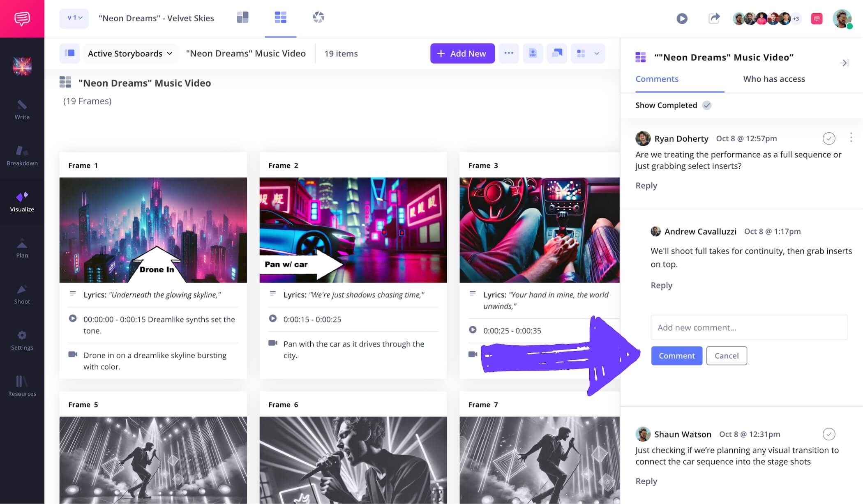Select the Breakdown tool in the sidebar

click(x=22, y=156)
